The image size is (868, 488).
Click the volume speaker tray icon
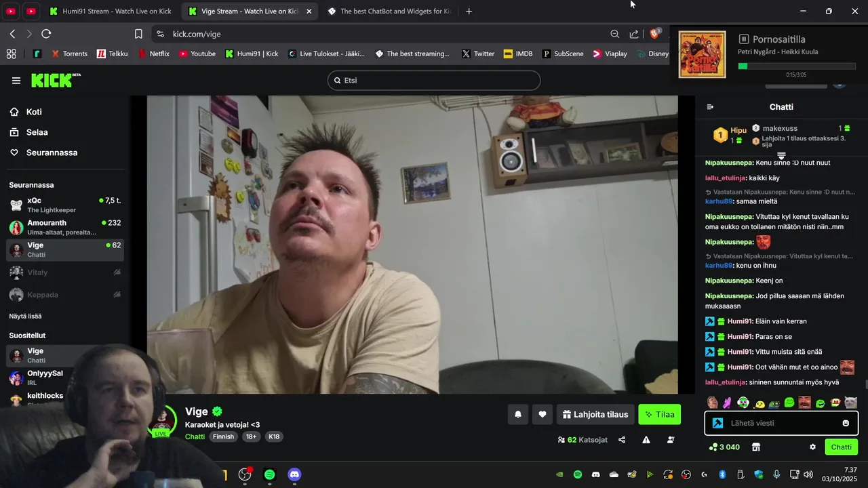point(808,474)
